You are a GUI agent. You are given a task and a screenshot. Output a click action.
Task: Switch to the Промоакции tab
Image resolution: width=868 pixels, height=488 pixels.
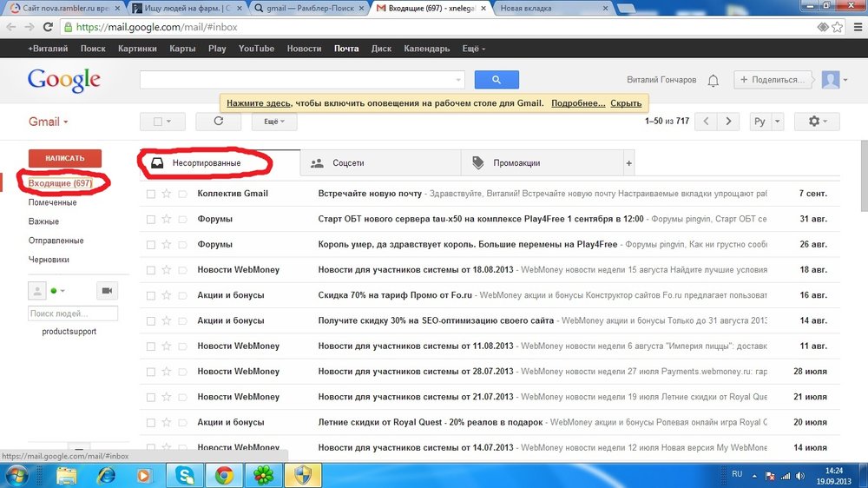516,162
